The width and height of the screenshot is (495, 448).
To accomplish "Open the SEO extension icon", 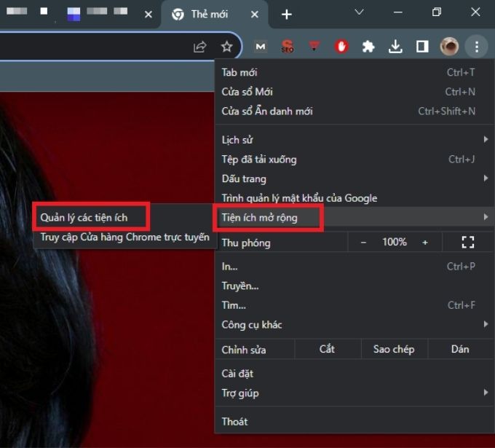I will point(288,47).
